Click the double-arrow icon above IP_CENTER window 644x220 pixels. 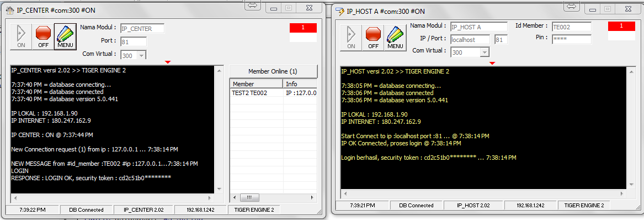(x=253, y=5)
